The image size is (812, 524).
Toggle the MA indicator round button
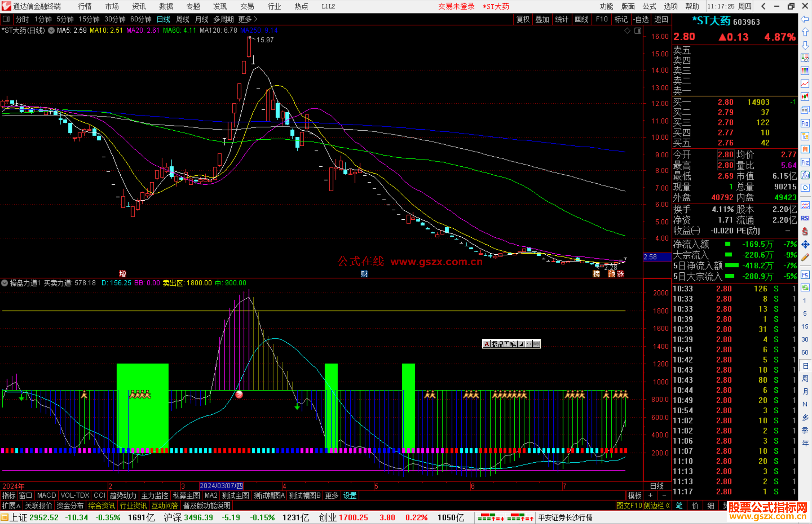coord(51,30)
